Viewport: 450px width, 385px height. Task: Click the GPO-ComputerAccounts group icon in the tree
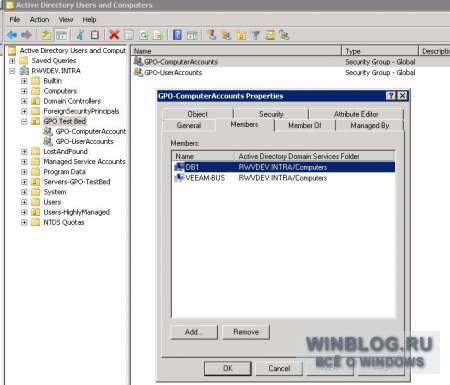click(48, 131)
